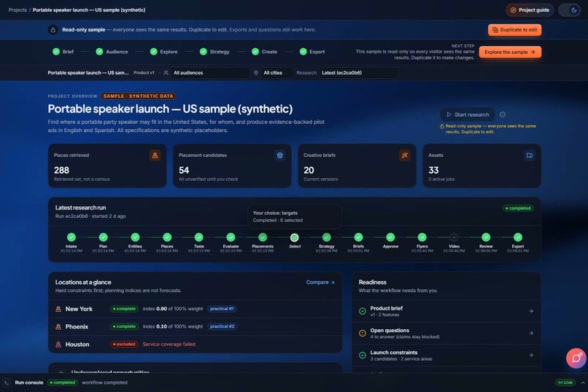Screen dimensions: 588x392
Task: Click the New York location icon
Action: pyautogui.click(x=58, y=309)
